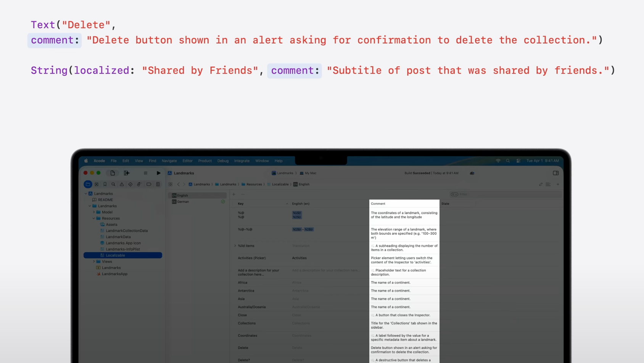644x363 pixels.
Task: Open the Test navigator diamond icon
Action: tap(130, 184)
